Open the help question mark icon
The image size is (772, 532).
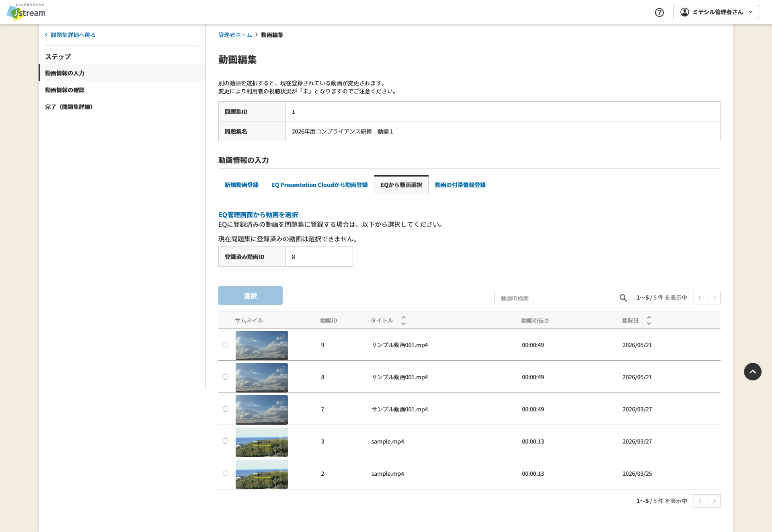[x=659, y=12]
